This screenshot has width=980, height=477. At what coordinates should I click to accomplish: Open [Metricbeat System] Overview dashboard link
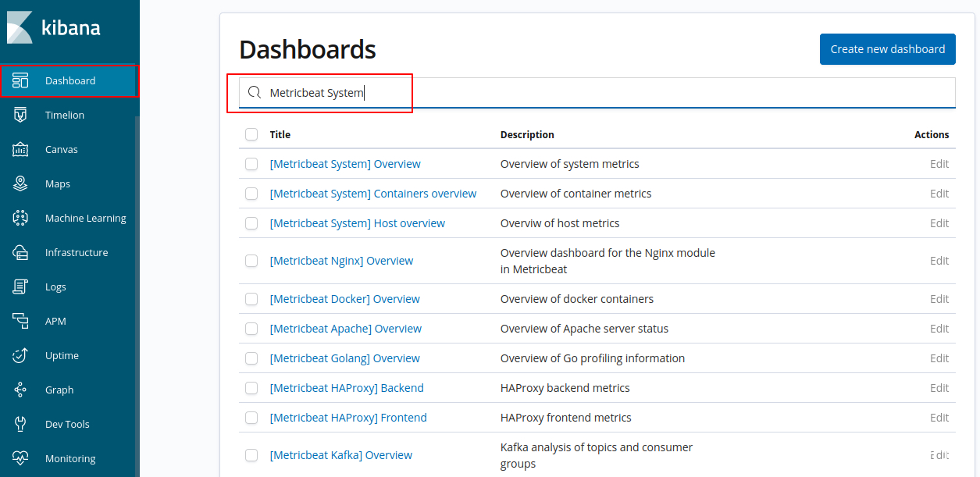click(x=345, y=164)
